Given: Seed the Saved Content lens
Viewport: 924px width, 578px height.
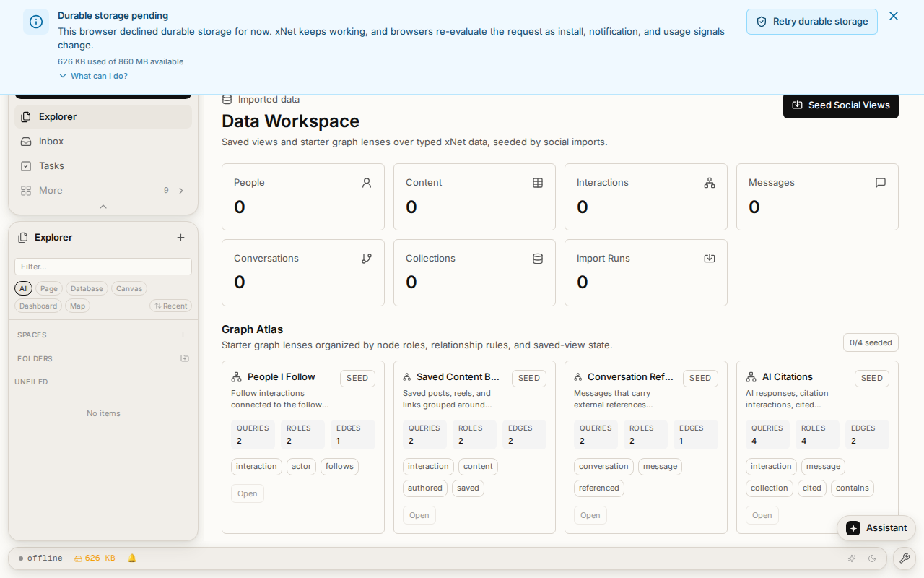Looking at the screenshot, I should (529, 378).
